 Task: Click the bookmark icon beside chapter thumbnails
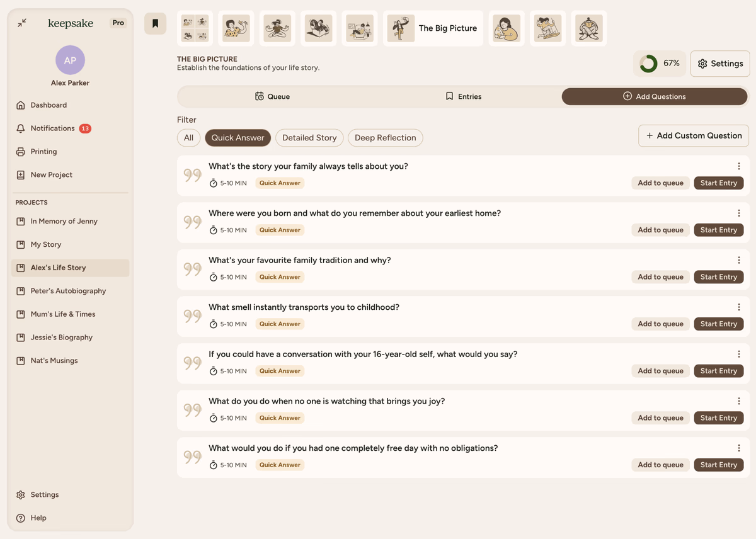coord(155,23)
